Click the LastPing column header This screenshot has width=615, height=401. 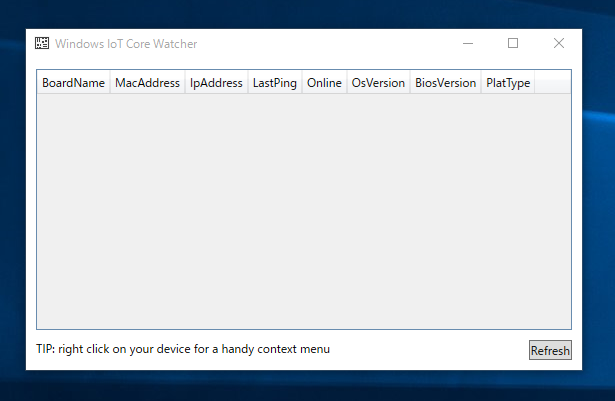[275, 83]
